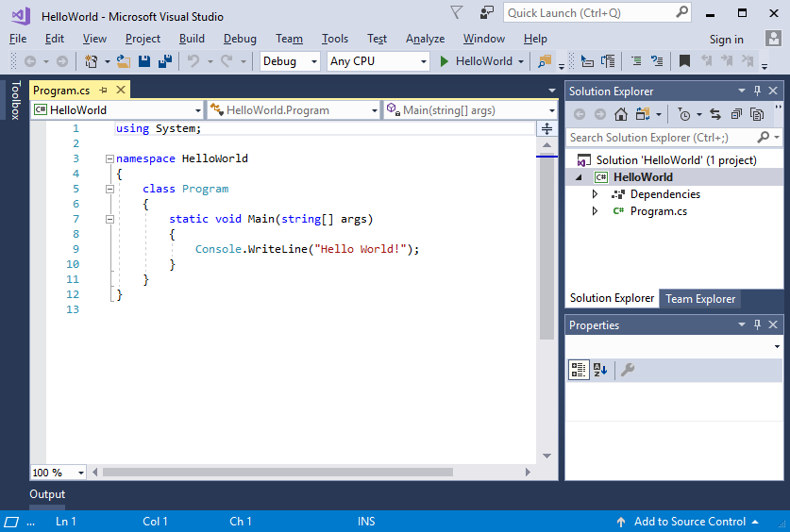The height and width of the screenshot is (532, 790).
Task: Expand the Dependencies tree node
Action: 595,194
